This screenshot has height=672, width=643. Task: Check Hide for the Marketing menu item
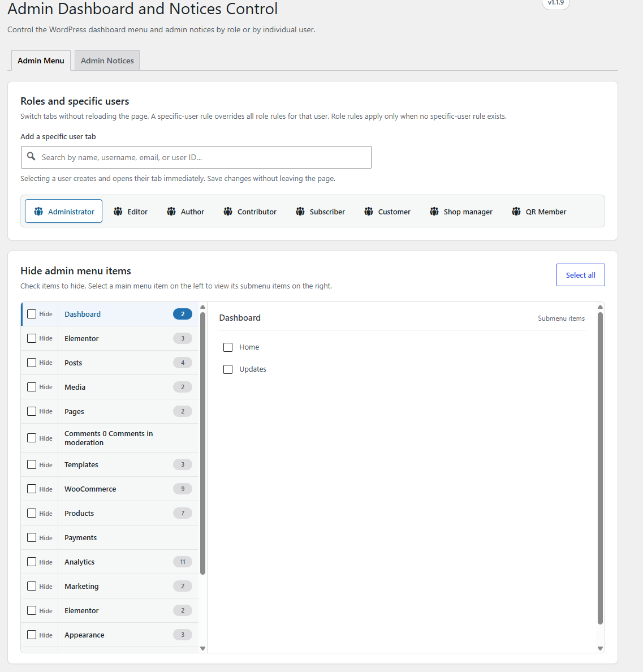pyautogui.click(x=32, y=586)
